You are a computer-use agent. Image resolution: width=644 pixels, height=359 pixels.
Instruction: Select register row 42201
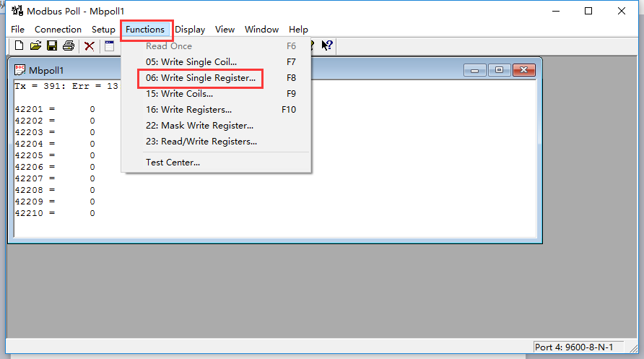tap(55, 109)
